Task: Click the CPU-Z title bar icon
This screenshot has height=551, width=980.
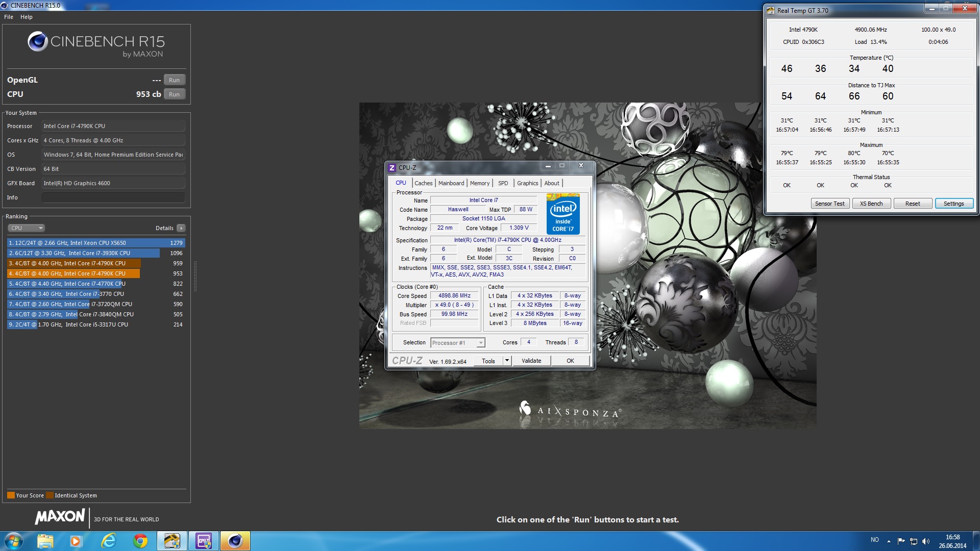Action: (392, 167)
